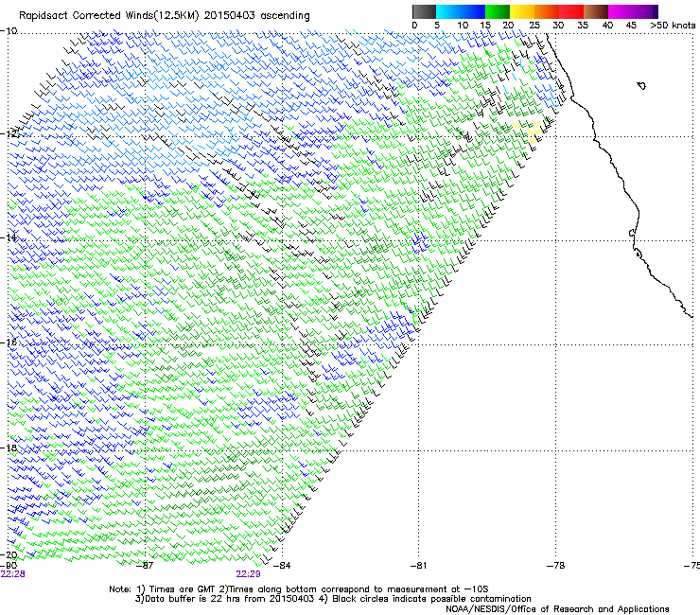Click the '-81' longitude axis label

[418, 566]
